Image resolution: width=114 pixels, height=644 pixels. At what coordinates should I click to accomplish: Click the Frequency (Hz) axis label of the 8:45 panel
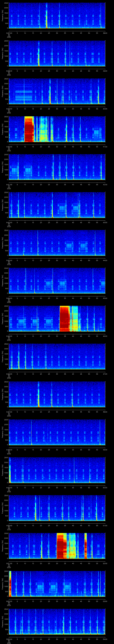point(3,318)
